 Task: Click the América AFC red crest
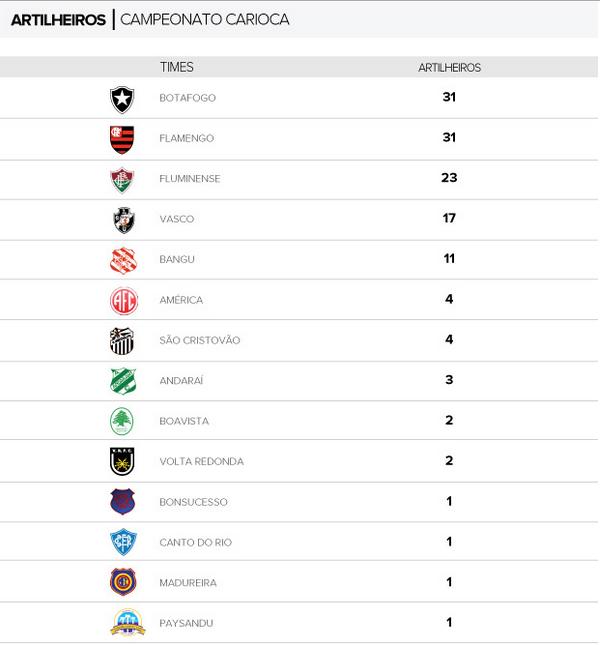[x=122, y=300]
